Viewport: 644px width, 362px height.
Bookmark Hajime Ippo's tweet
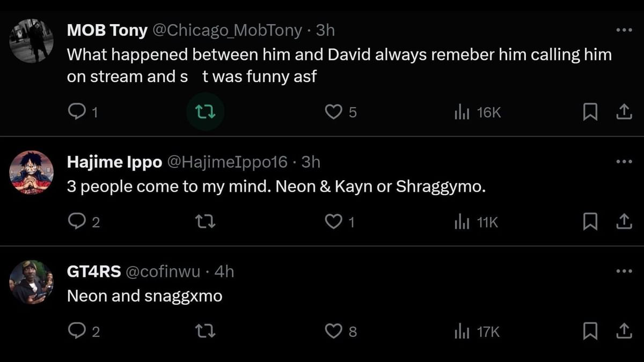point(590,222)
